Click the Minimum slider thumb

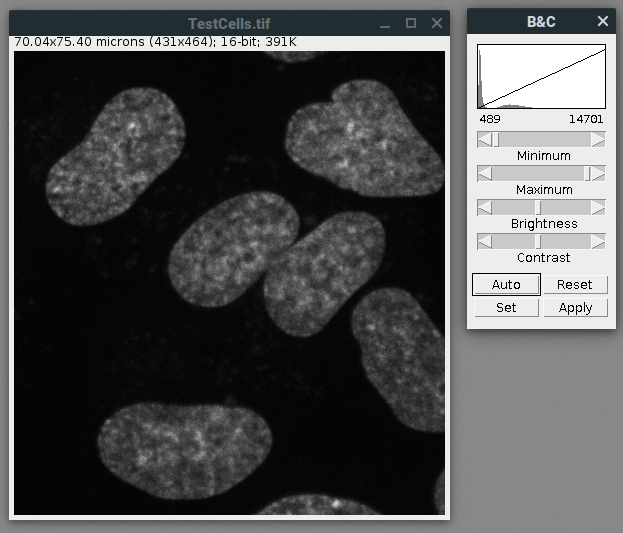coord(495,140)
